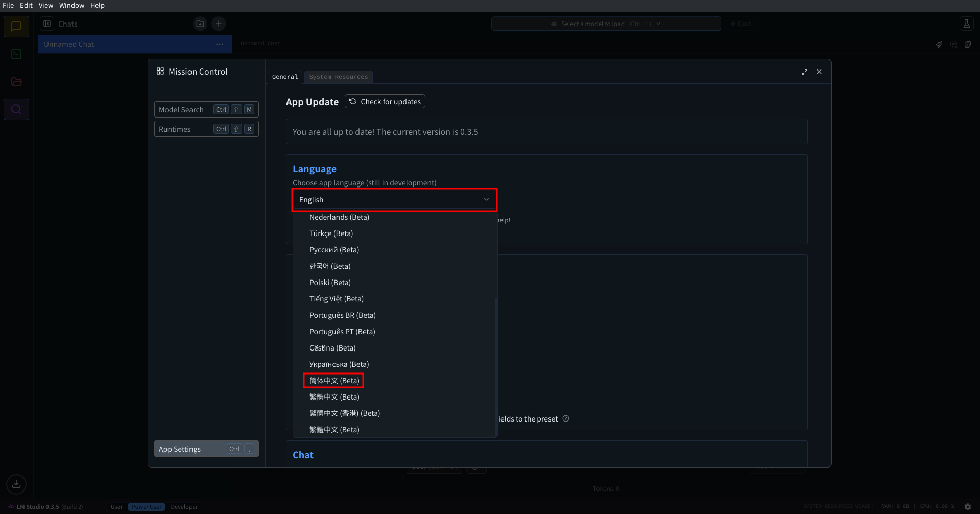Image resolution: width=980 pixels, height=514 pixels.
Task: Click Check for updates button
Action: click(x=385, y=102)
